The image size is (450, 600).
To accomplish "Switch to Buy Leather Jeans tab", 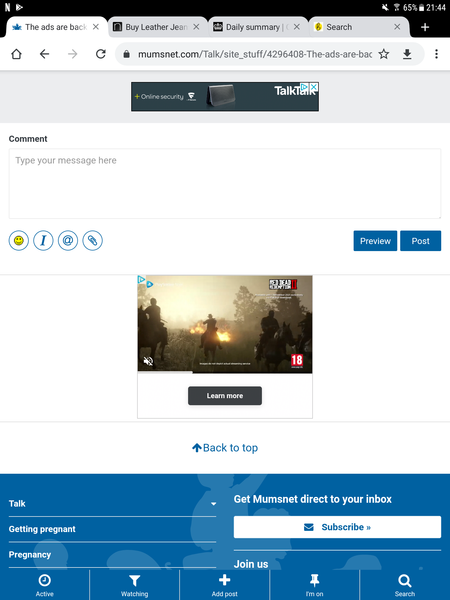I will pos(156,27).
